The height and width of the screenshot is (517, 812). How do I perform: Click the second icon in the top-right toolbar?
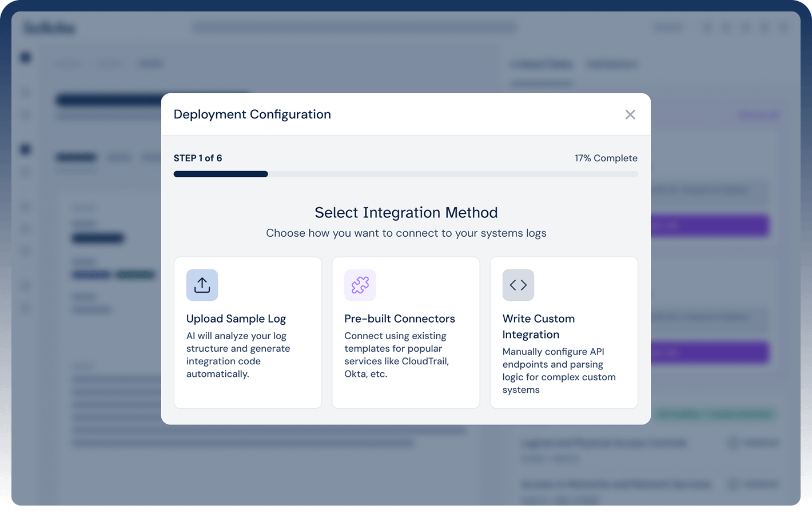tap(726, 27)
